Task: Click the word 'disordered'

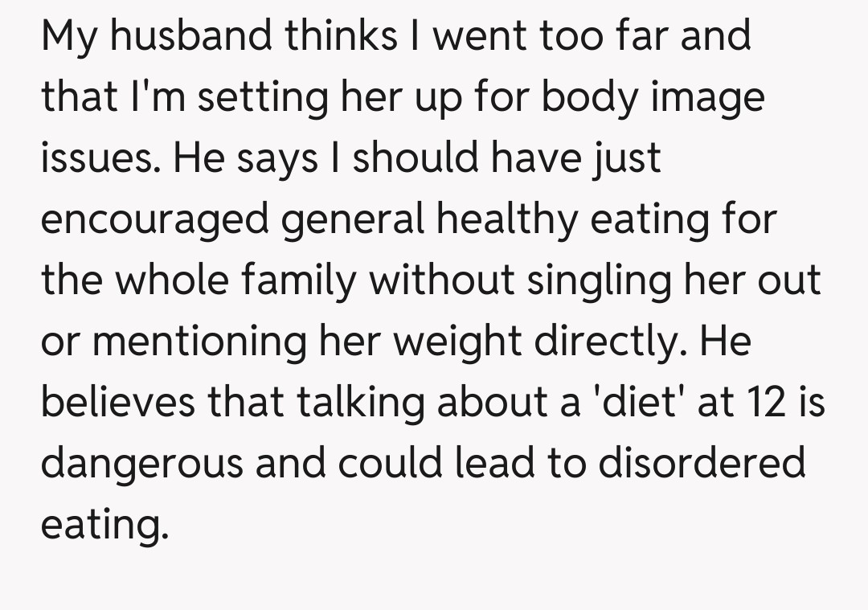Action: (701, 463)
